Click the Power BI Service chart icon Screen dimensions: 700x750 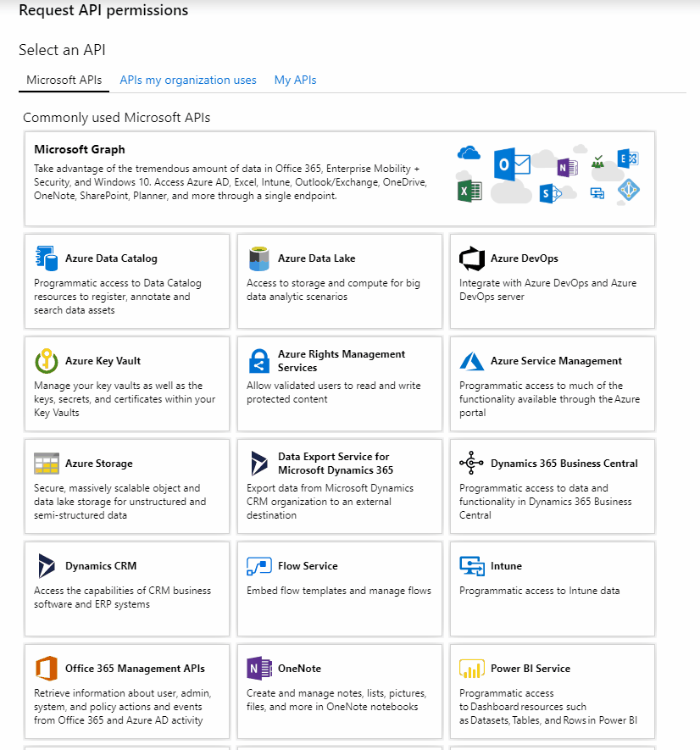(x=472, y=669)
